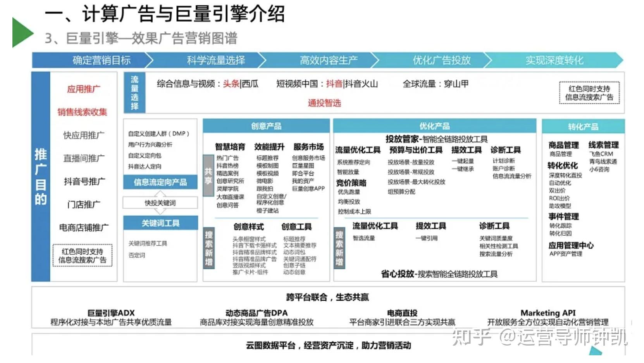Click the 全球流量：穿山甲 text
The width and height of the screenshot is (644, 363).
[x=436, y=84]
